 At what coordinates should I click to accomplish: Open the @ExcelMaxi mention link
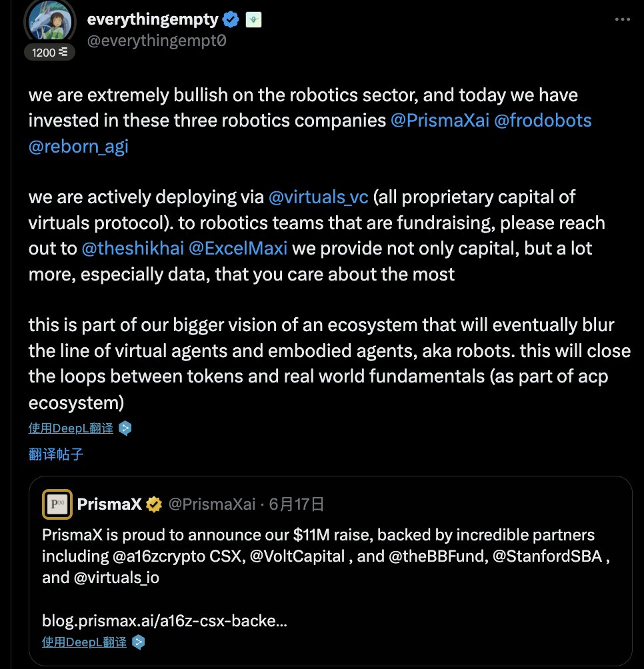coord(238,249)
